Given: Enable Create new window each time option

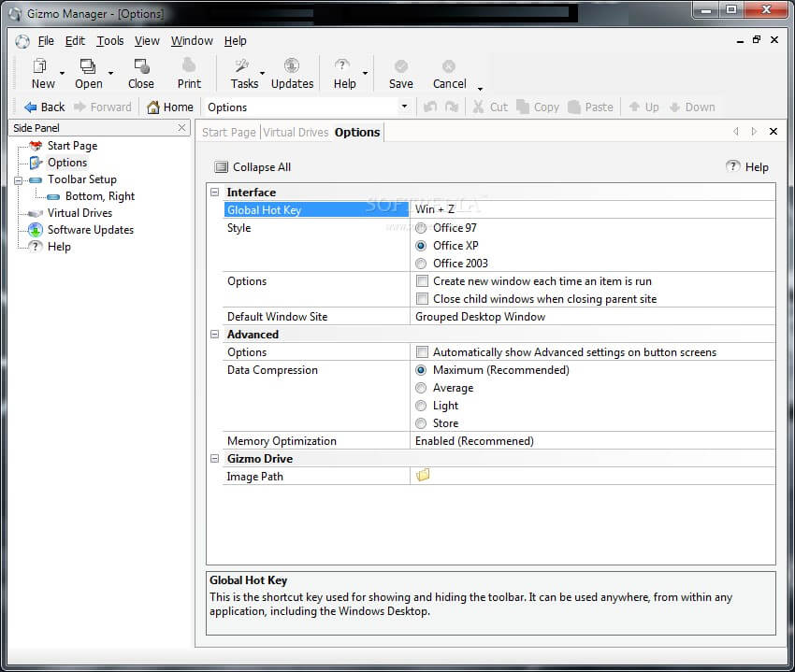Looking at the screenshot, I should [422, 280].
